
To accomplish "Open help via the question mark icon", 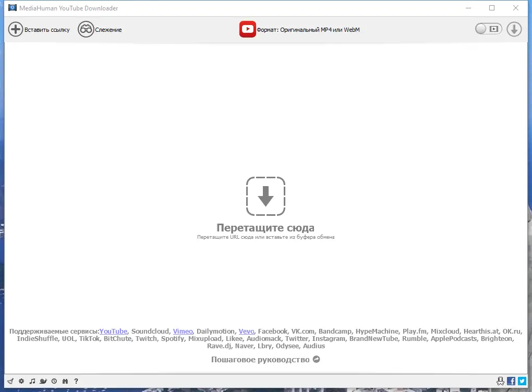I will tap(76, 381).
